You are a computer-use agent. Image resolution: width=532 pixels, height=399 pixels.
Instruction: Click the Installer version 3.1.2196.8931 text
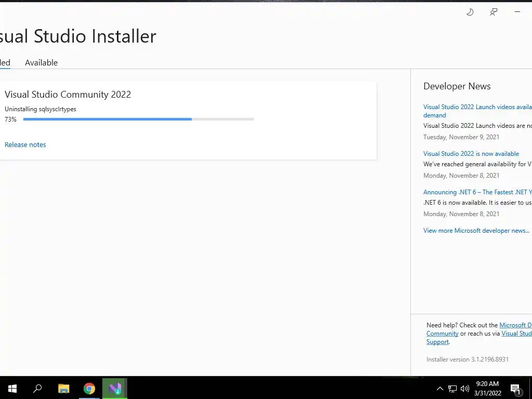pyautogui.click(x=468, y=360)
